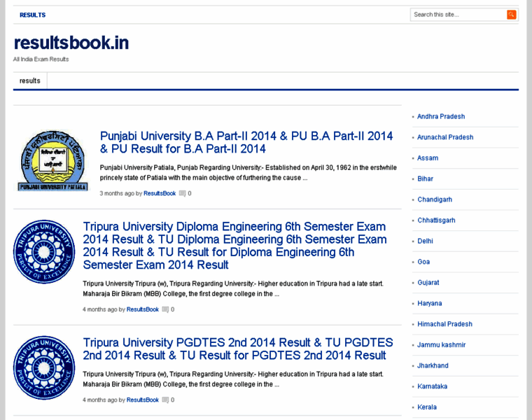Screen dimensions: 532x420
Task: Open Tripura University Diploma Engineering 6th Semester article
Action: click(234, 246)
